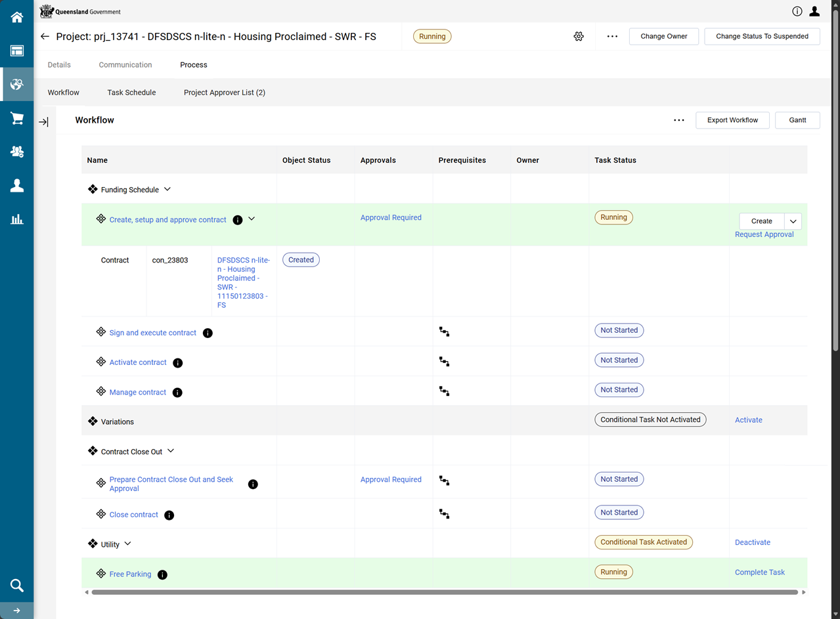This screenshot has height=619, width=840.
Task: Collapse the Contract Close Out section
Action: pyautogui.click(x=171, y=452)
